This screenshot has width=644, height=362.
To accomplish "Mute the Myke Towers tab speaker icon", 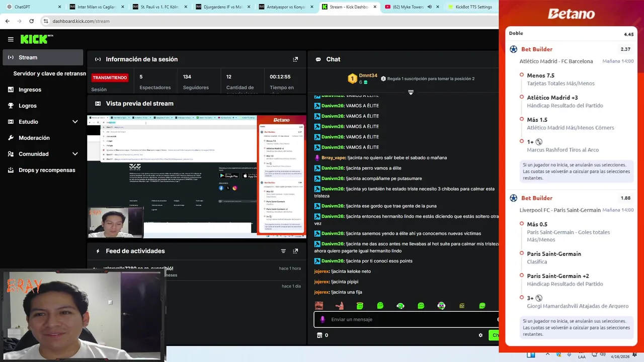I will pos(429,7).
